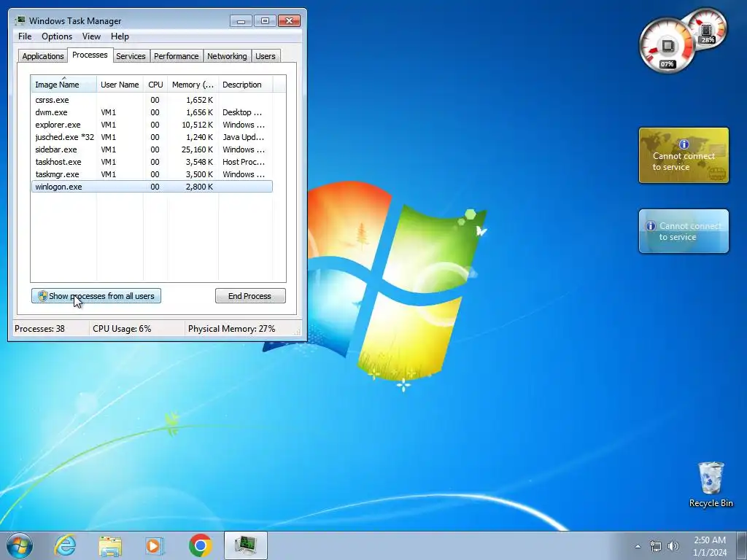747x560 pixels.
Task: Select the explorer.exe process row
Action: click(x=152, y=125)
